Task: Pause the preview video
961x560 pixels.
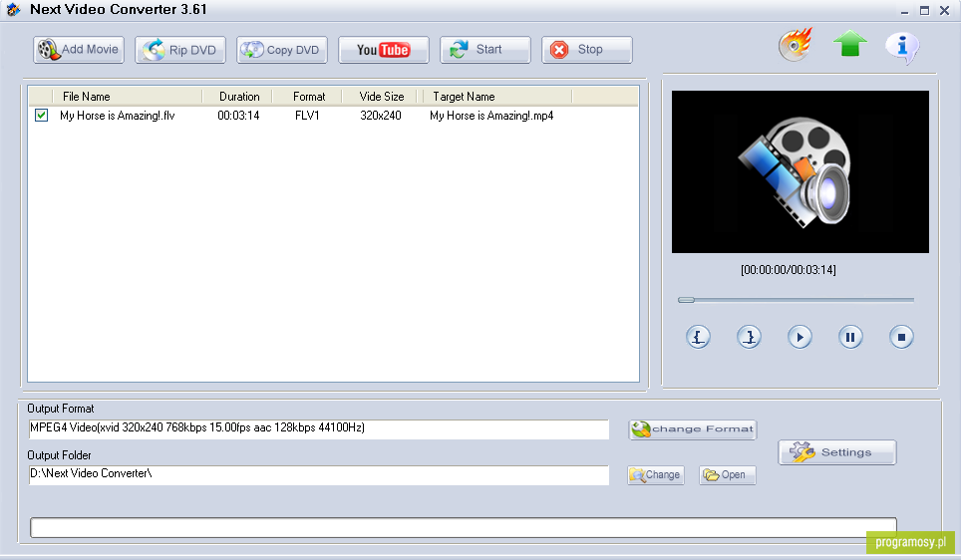Action: (x=850, y=337)
